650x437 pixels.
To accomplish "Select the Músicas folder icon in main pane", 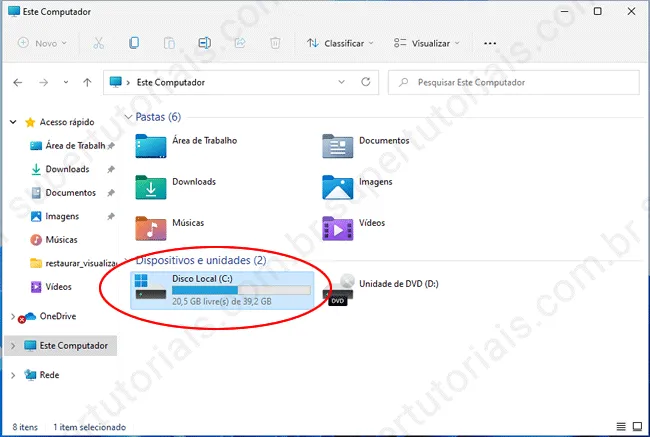I will point(150,228).
